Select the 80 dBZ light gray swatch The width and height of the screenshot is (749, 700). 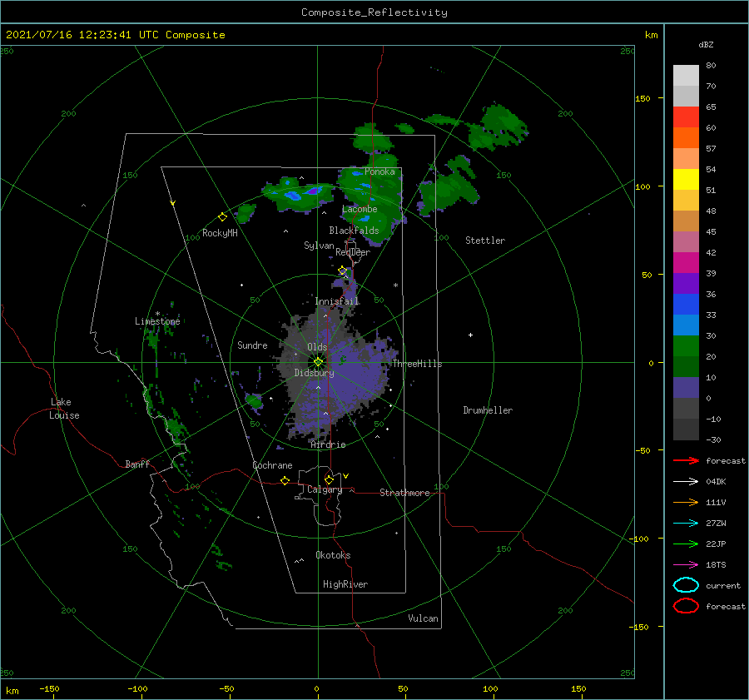[x=686, y=75]
